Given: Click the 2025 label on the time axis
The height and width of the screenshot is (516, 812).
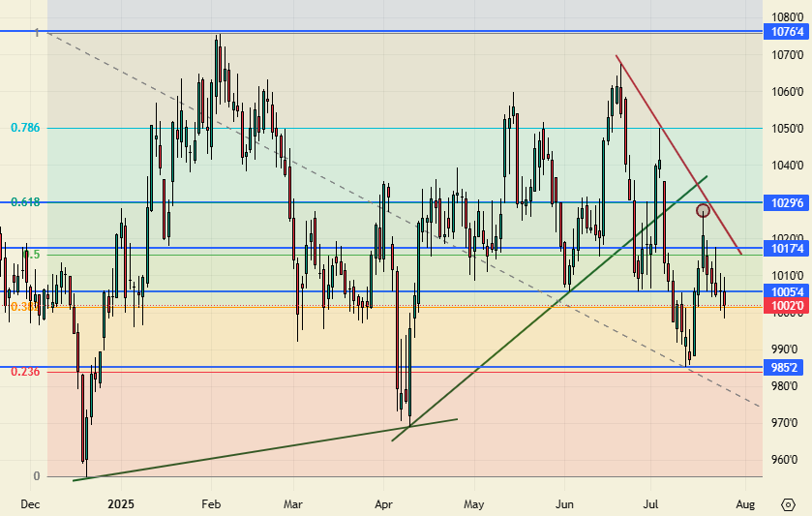Looking at the screenshot, I should 121,504.
